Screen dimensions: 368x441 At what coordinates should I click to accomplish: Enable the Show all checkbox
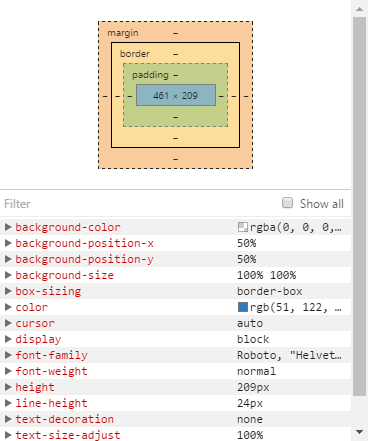click(287, 203)
